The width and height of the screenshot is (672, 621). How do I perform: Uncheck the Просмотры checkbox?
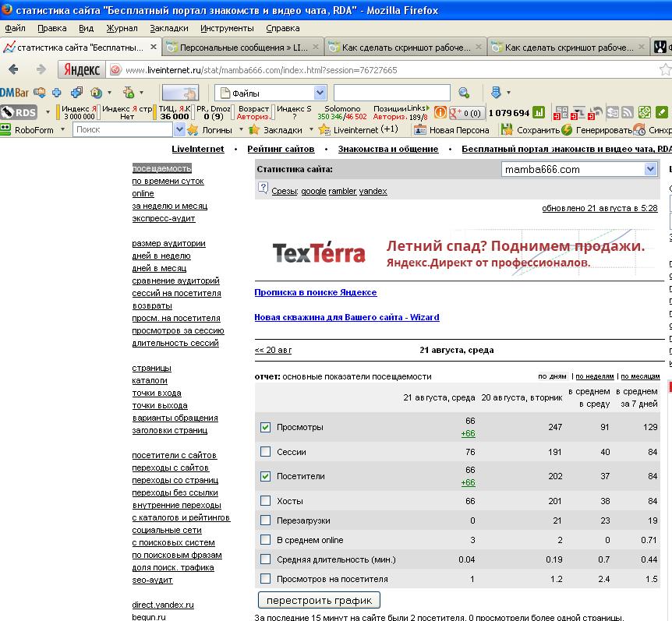[265, 427]
